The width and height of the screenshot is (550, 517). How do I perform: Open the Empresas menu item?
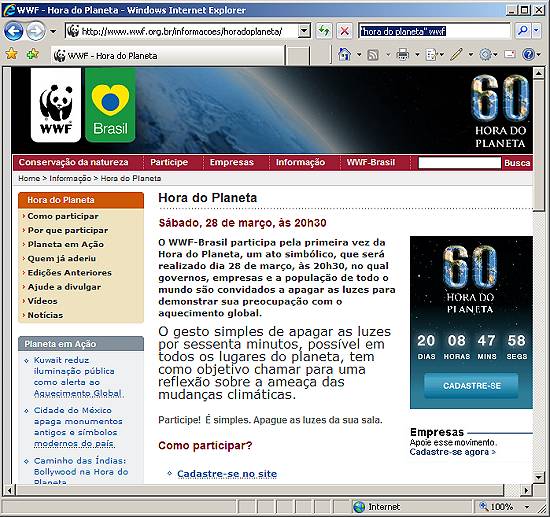click(232, 162)
